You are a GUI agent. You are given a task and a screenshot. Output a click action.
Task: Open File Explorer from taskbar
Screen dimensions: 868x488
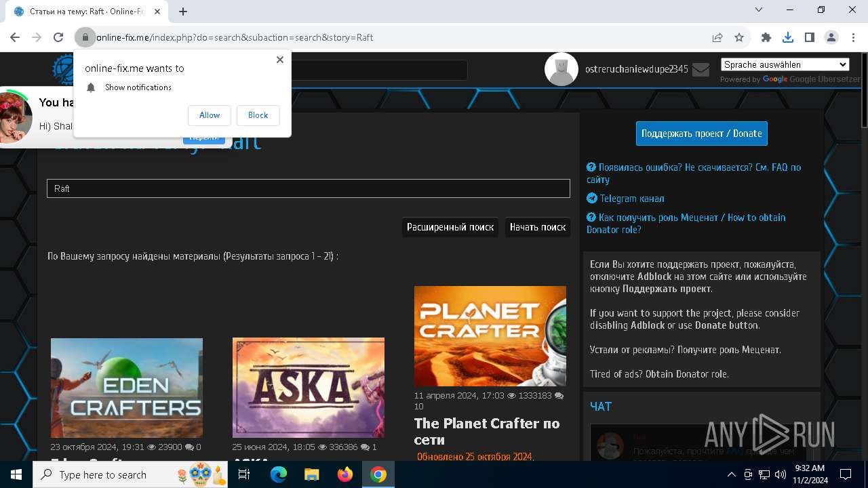pyautogui.click(x=311, y=474)
